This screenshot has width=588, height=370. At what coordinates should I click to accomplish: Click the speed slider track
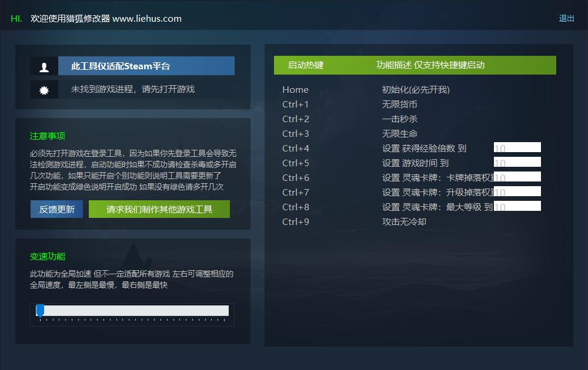pyautogui.click(x=132, y=311)
